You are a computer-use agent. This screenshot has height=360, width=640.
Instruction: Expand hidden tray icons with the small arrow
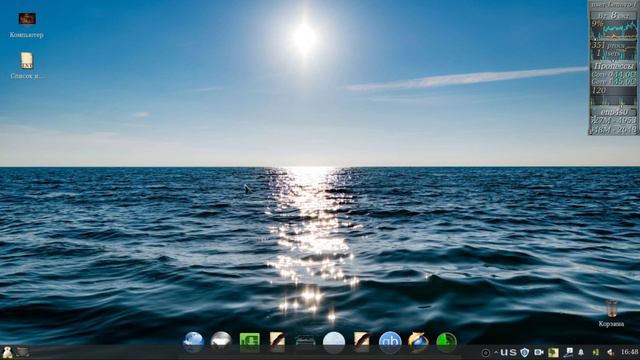pos(496,352)
